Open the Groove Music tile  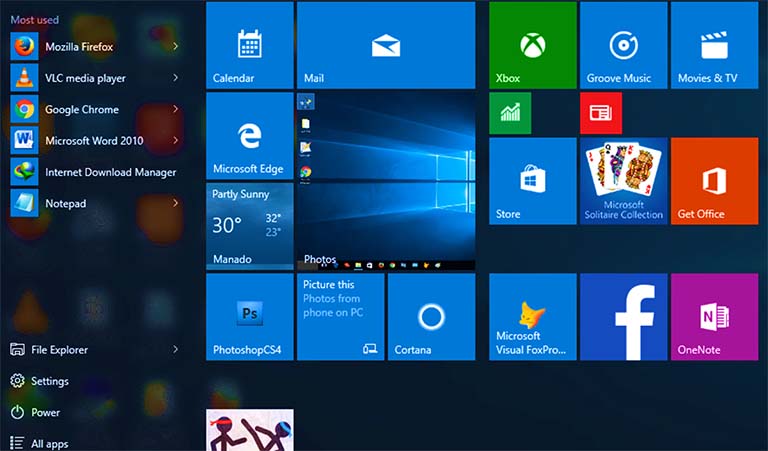[x=624, y=45]
